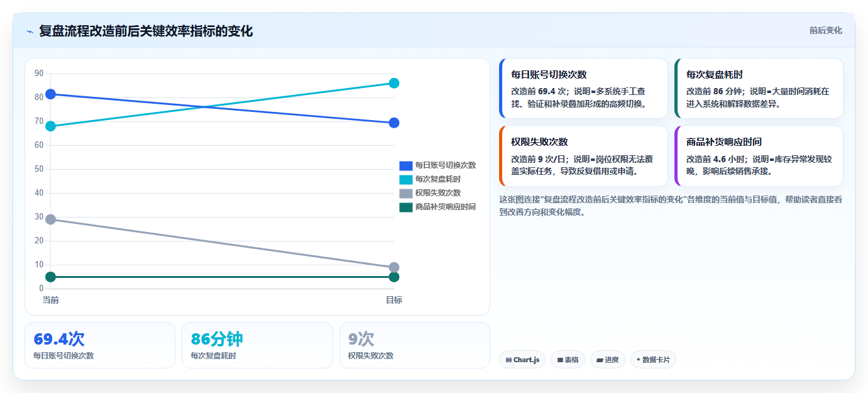This screenshot has height=393, width=868.
Task: Toggle 商品补货响应时间 legend swatch
Action: tap(406, 207)
